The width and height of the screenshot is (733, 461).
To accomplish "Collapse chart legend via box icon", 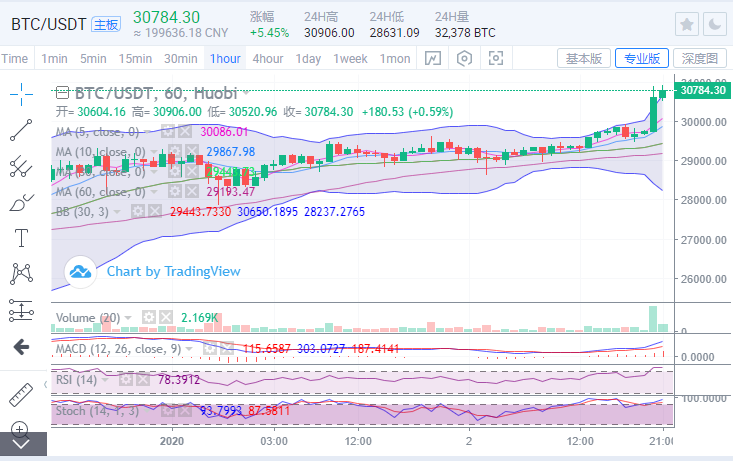I will click(62, 93).
